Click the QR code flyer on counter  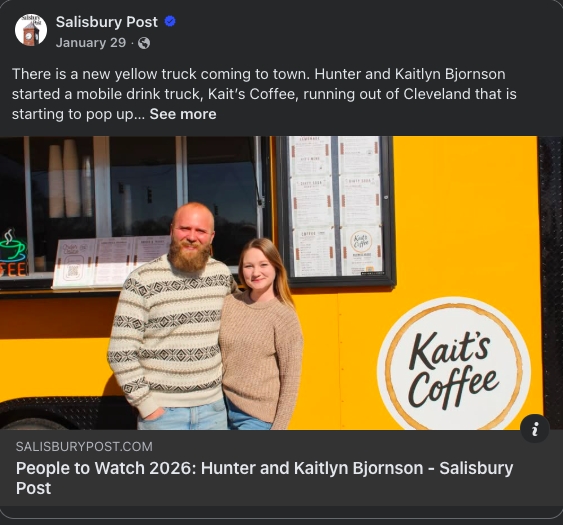point(73,263)
